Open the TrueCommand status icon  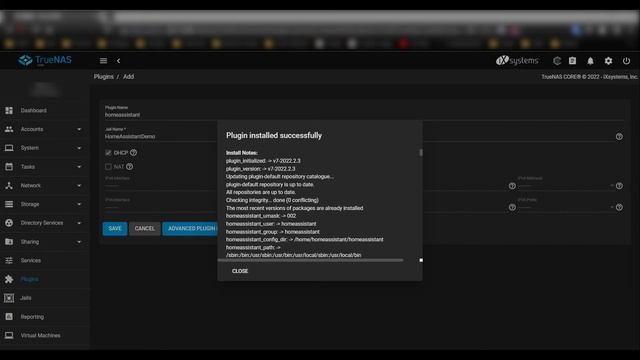[557, 61]
